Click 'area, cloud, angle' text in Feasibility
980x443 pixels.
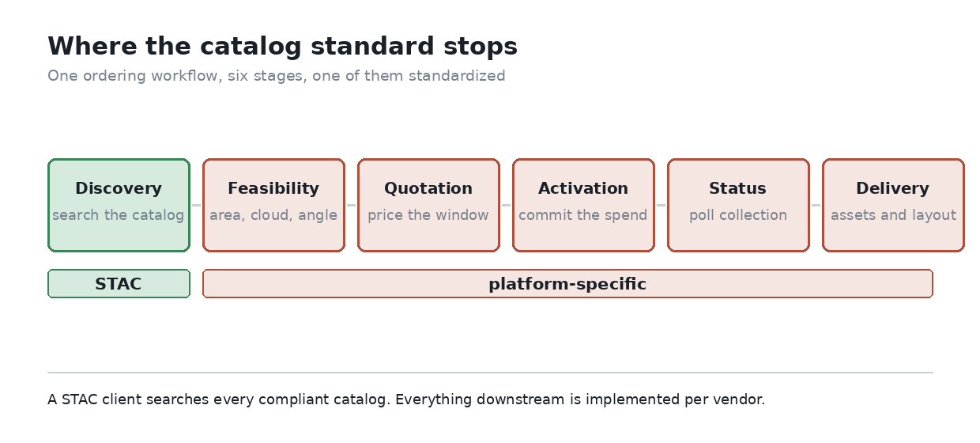[273, 215]
